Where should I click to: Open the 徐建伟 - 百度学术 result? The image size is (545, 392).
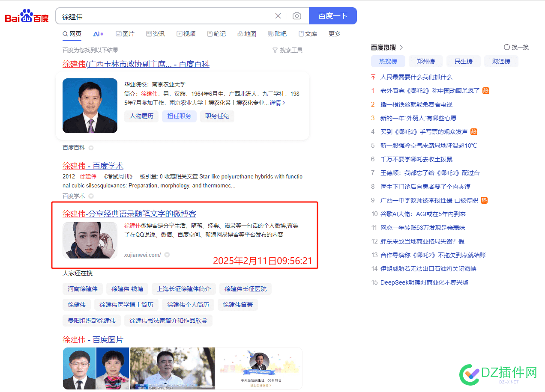[x=93, y=166]
